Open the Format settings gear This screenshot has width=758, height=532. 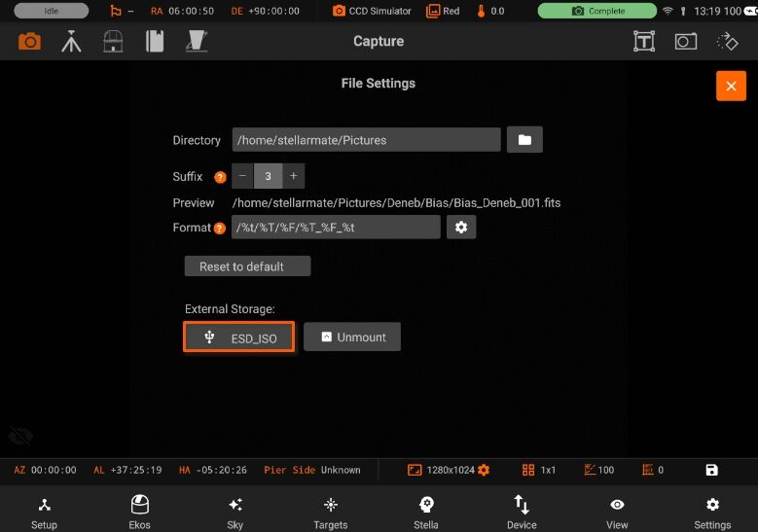point(461,228)
